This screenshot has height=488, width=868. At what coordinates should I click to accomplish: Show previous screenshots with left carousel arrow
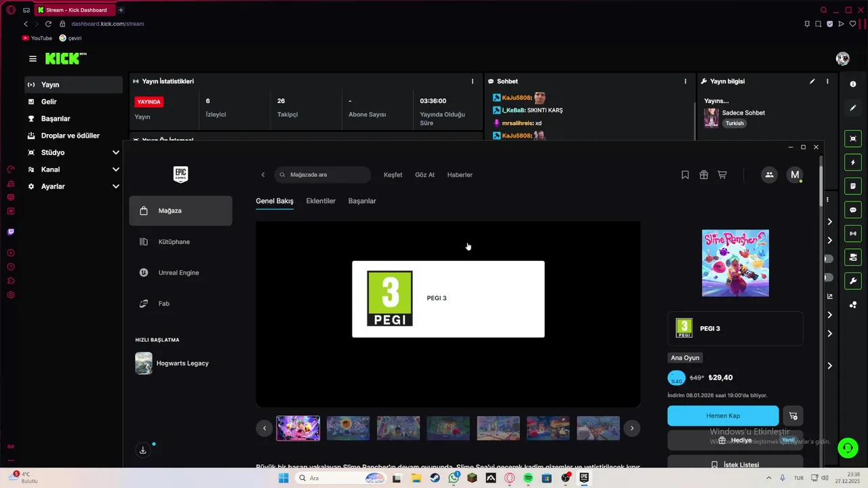(264, 428)
